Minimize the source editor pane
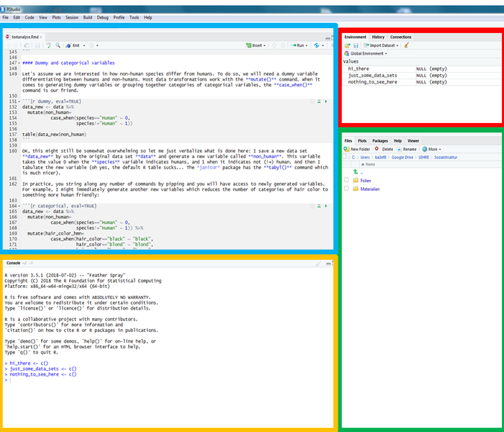Viewport: 504px width, 432px height. click(328, 38)
